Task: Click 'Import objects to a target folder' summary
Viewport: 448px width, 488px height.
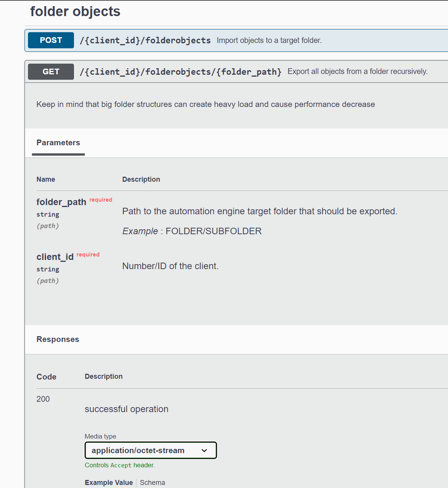Action: (x=269, y=40)
